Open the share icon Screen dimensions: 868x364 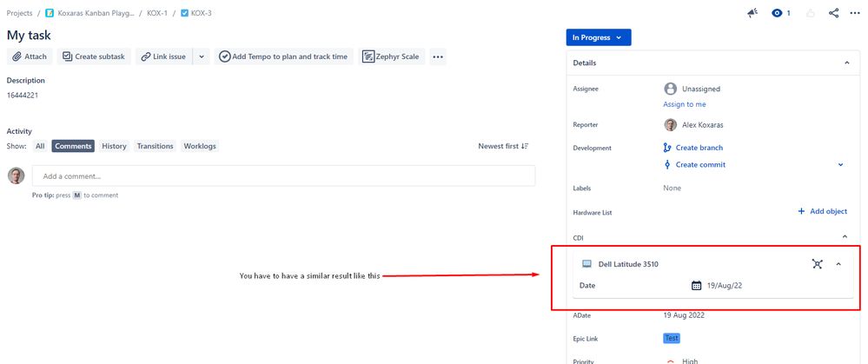click(x=833, y=13)
